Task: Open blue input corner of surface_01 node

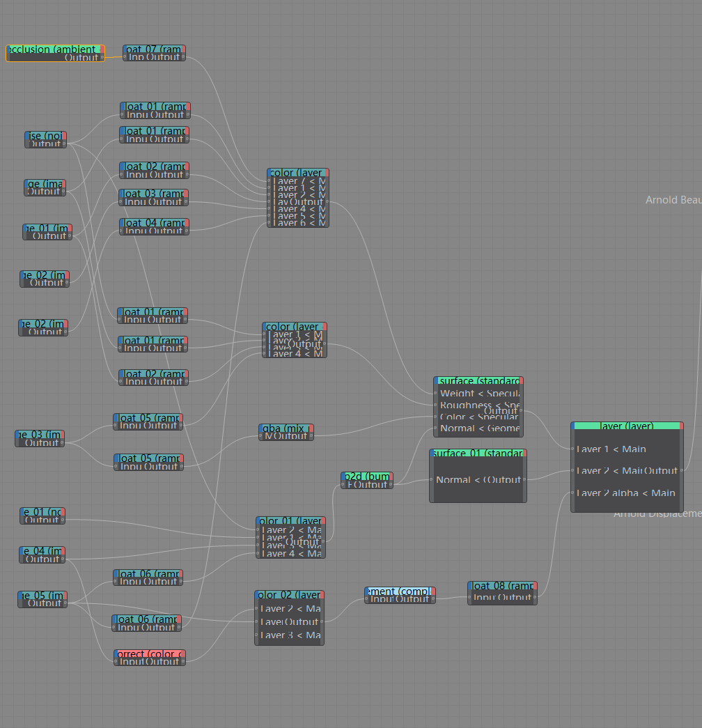Action: pos(431,453)
